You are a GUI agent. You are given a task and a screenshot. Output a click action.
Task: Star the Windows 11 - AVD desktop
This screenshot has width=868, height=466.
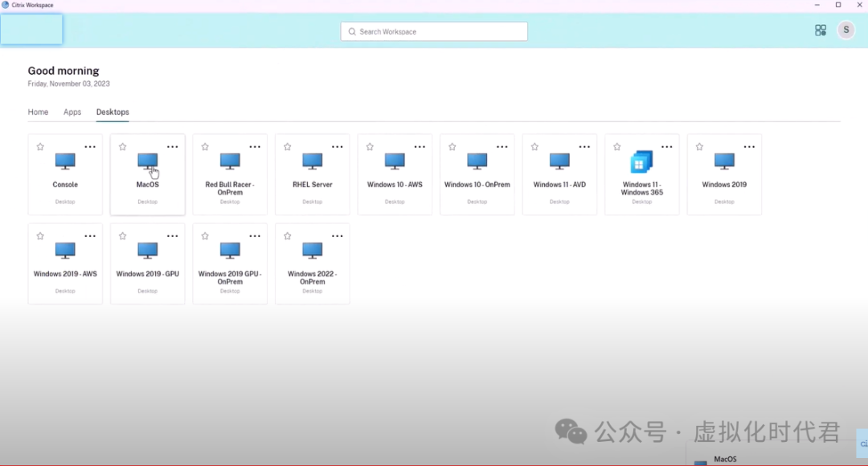pyautogui.click(x=534, y=147)
